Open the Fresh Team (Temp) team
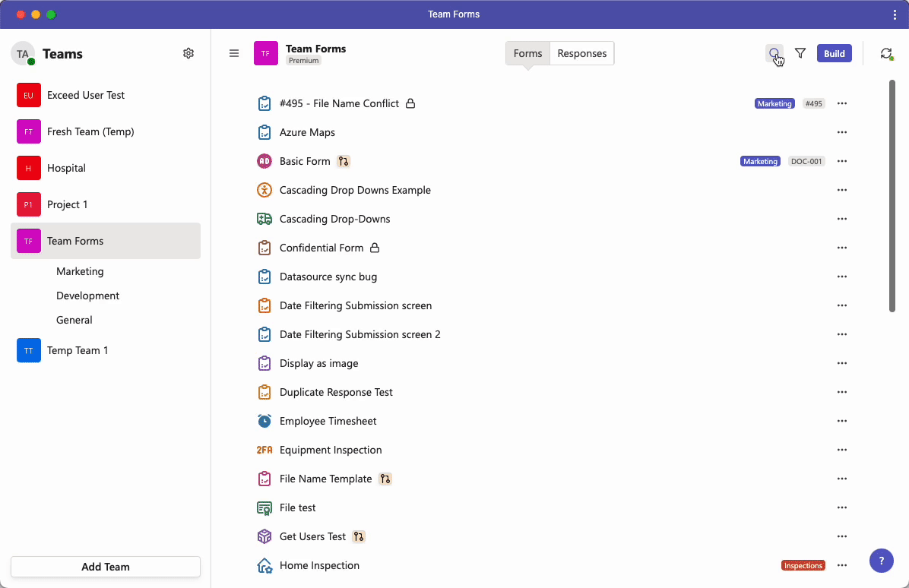Viewport: 909px width, 588px height. [106, 131]
